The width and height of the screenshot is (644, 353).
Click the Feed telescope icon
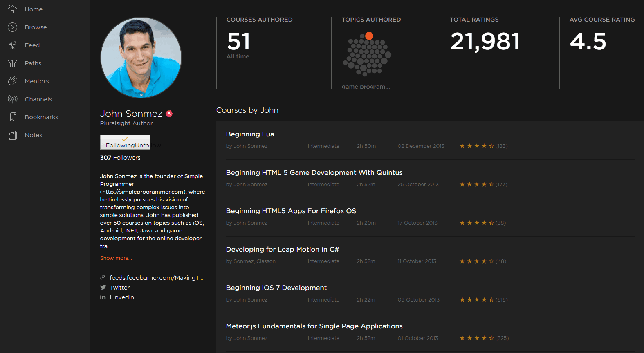(x=13, y=45)
